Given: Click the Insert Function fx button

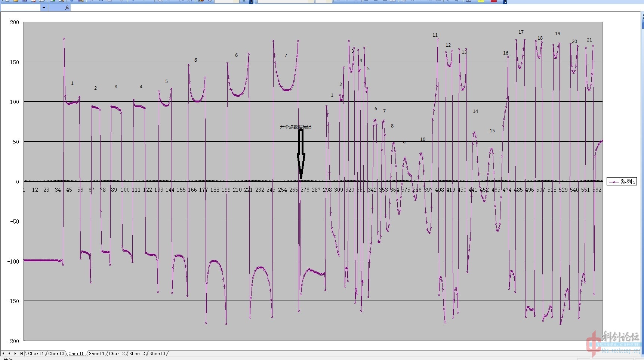Looking at the screenshot, I should pyautogui.click(x=67, y=7).
